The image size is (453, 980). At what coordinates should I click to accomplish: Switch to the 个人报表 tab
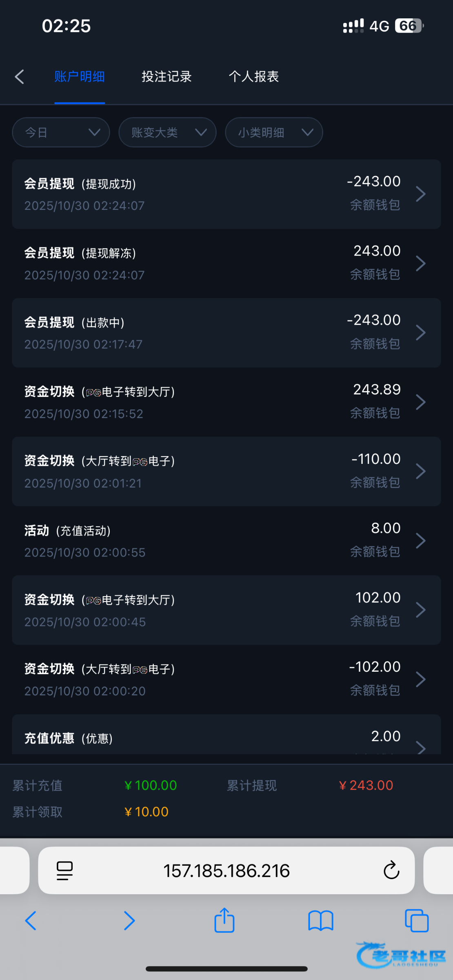point(253,77)
